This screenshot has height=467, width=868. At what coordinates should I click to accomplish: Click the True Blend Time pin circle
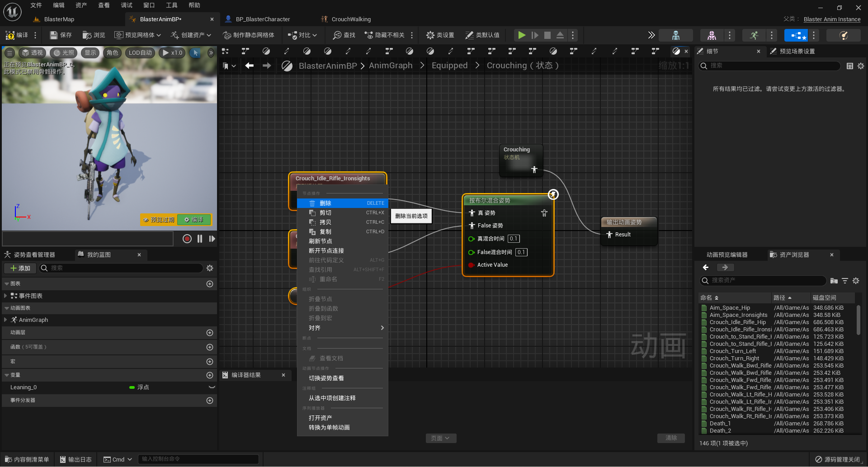pos(472,239)
